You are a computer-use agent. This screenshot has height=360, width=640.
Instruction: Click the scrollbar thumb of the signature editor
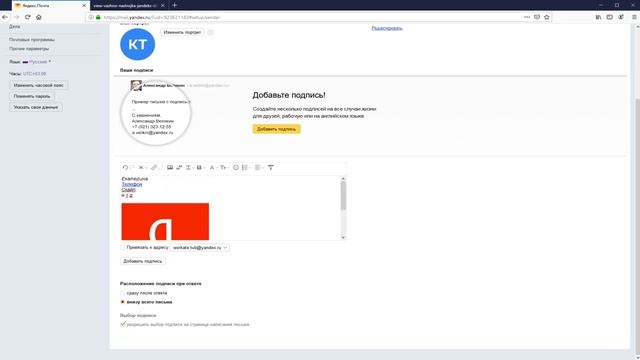pos(343,195)
